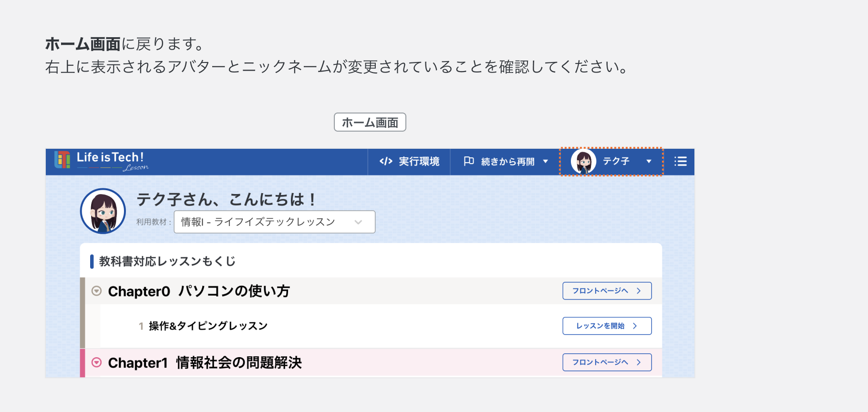Click the chevron in 情報I select box

tap(358, 222)
